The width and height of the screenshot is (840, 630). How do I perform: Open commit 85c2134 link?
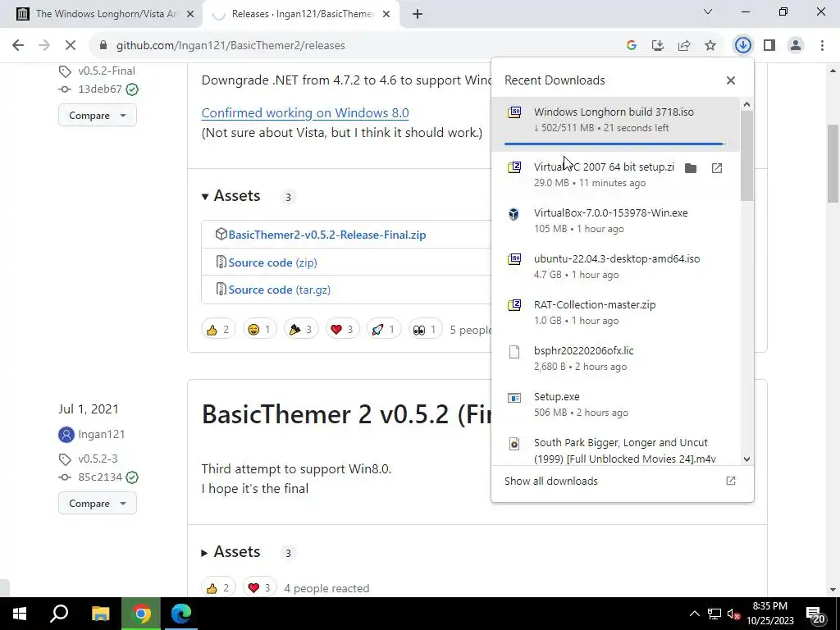pyautogui.click(x=99, y=477)
